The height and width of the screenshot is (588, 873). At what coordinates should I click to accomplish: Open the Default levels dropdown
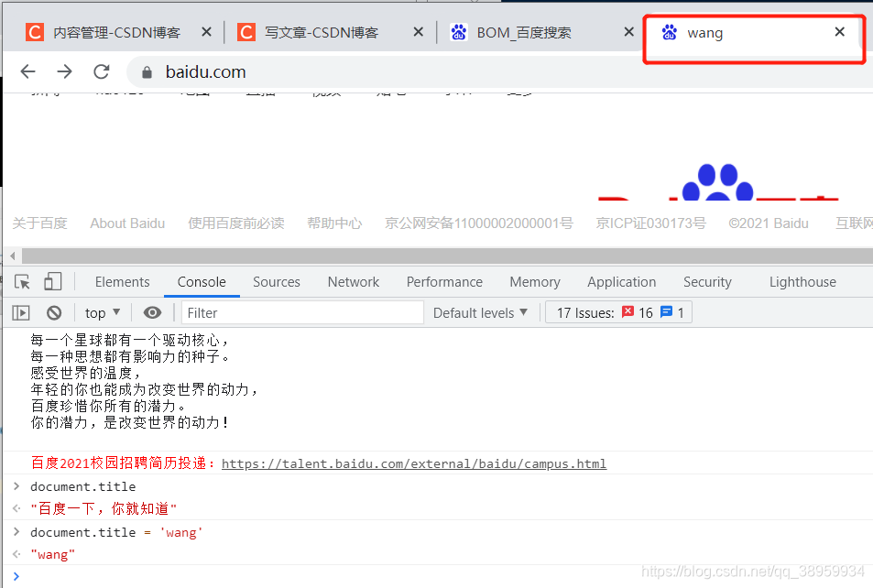tap(480, 313)
